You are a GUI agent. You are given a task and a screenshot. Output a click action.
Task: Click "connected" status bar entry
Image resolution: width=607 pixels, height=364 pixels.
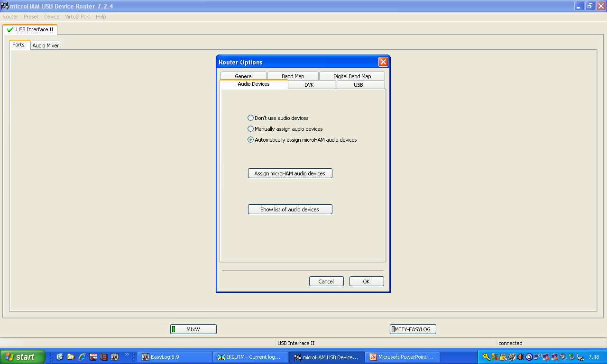click(x=510, y=343)
